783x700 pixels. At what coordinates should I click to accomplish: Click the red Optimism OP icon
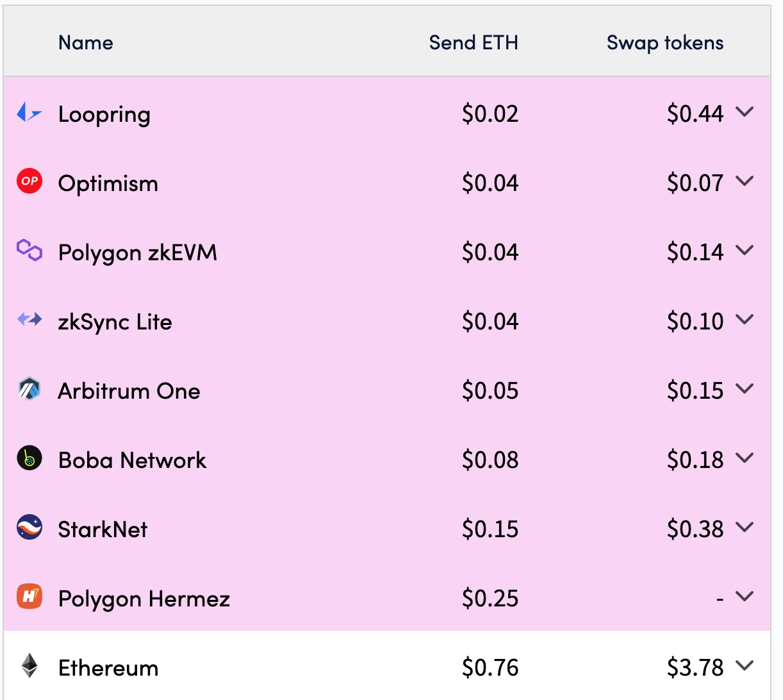point(29,181)
